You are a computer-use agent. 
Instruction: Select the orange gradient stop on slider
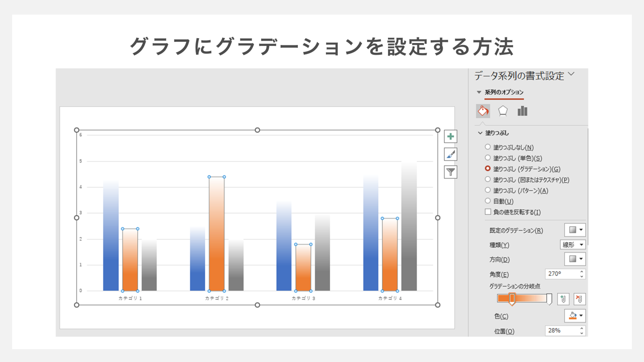[x=512, y=299]
